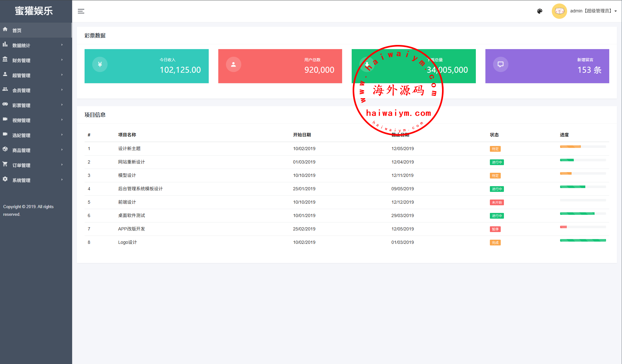
Task: Toggle the sidebar hamburger menu icon
Action: pyautogui.click(x=81, y=11)
